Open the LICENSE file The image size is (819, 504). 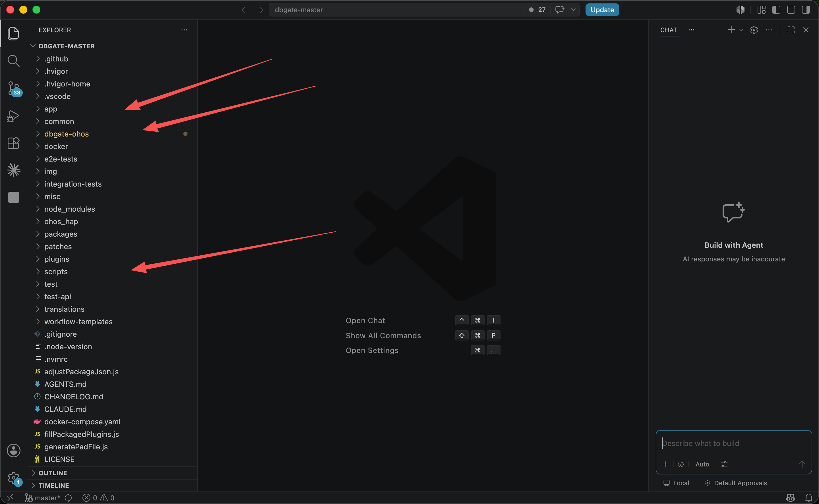point(112,459)
